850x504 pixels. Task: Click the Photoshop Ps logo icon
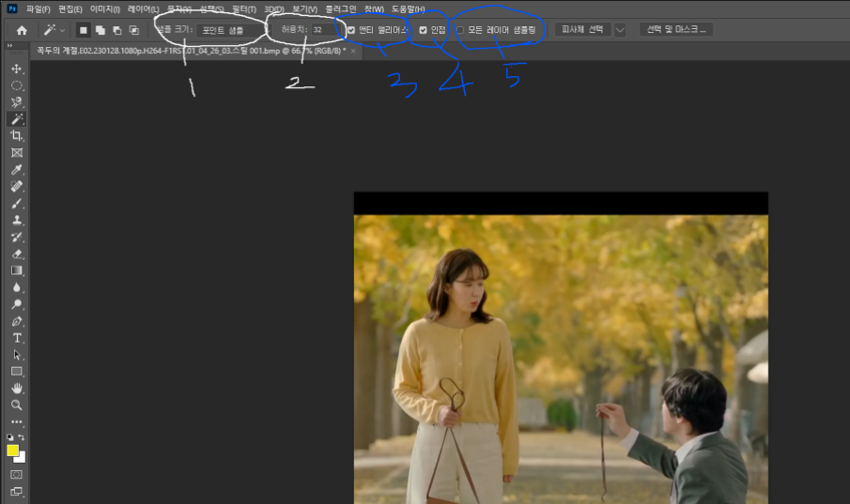point(11,8)
